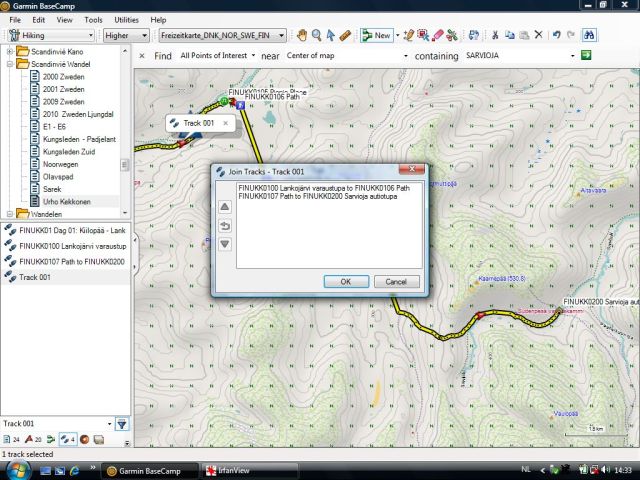Select the hand pan tool

[x=301, y=35]
